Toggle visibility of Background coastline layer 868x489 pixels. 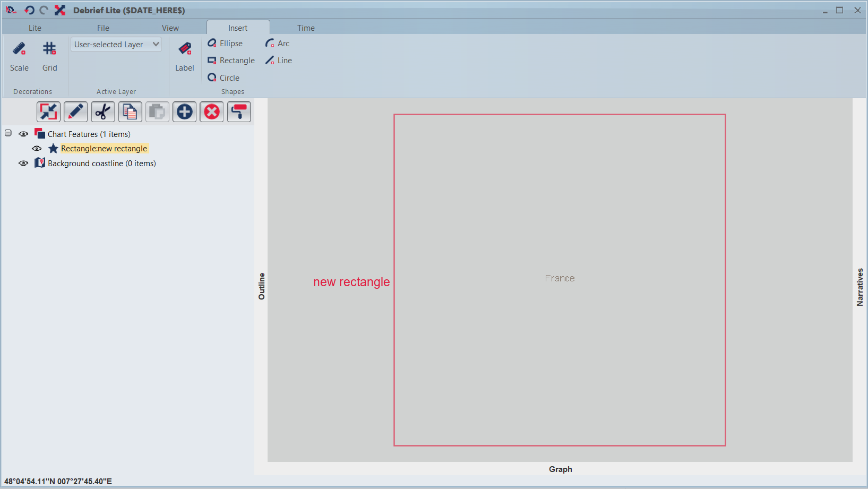tap(23, 164)
